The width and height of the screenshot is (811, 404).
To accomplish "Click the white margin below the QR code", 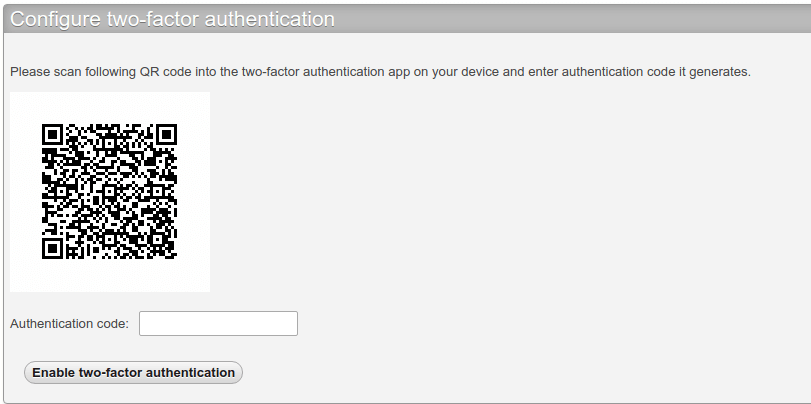I will pyautogui.click(x=110, y=276).
